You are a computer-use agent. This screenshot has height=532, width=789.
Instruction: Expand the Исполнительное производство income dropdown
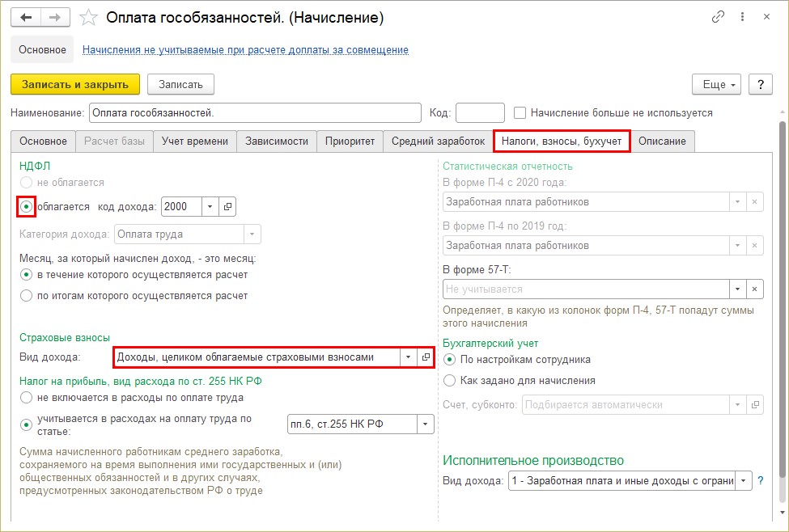tap(744, 481)
